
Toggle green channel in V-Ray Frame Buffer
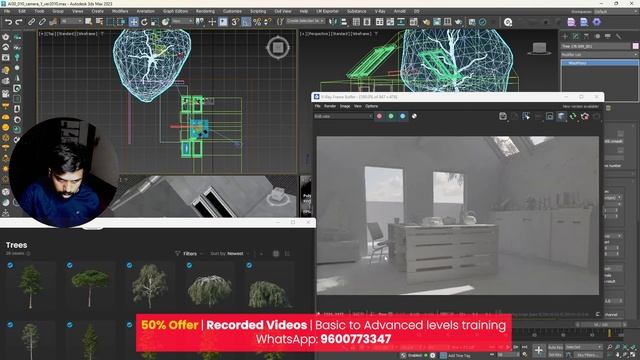(x=391, y=116)
